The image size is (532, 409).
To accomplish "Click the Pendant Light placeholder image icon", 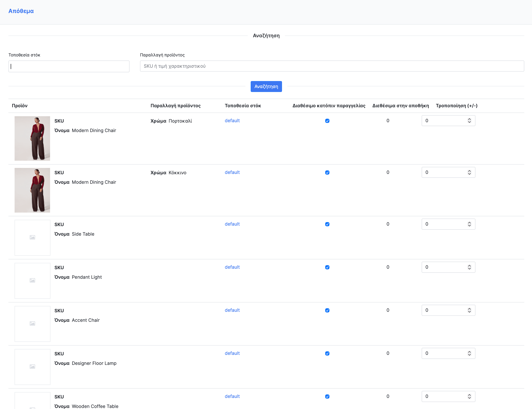I will pyautogui.click(x=32, y=280).
